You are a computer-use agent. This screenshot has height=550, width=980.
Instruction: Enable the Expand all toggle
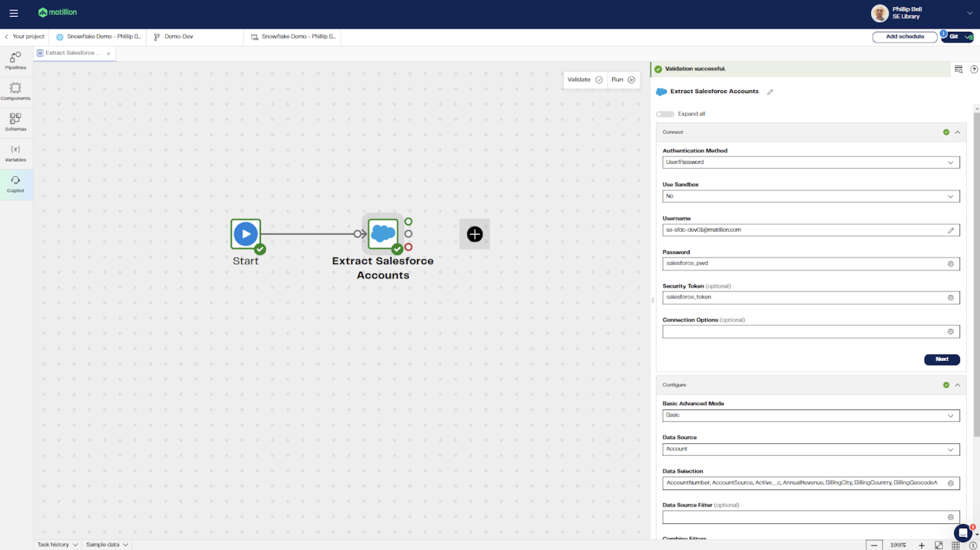665,114
